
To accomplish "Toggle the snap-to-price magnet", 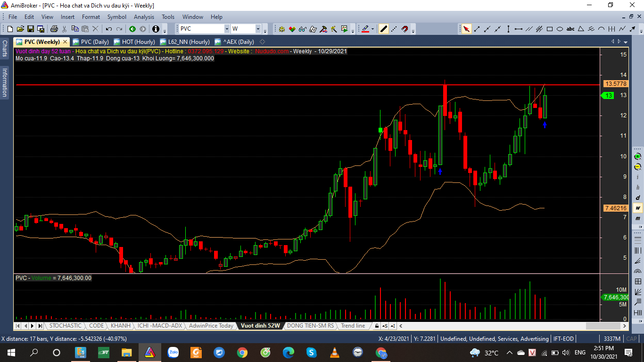I will tap(405, 29).
